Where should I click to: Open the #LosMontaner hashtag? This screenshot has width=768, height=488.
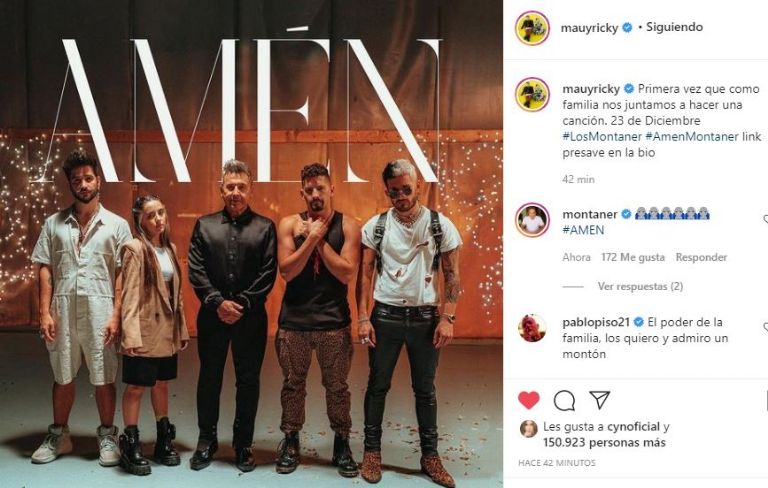pos(602,136)
